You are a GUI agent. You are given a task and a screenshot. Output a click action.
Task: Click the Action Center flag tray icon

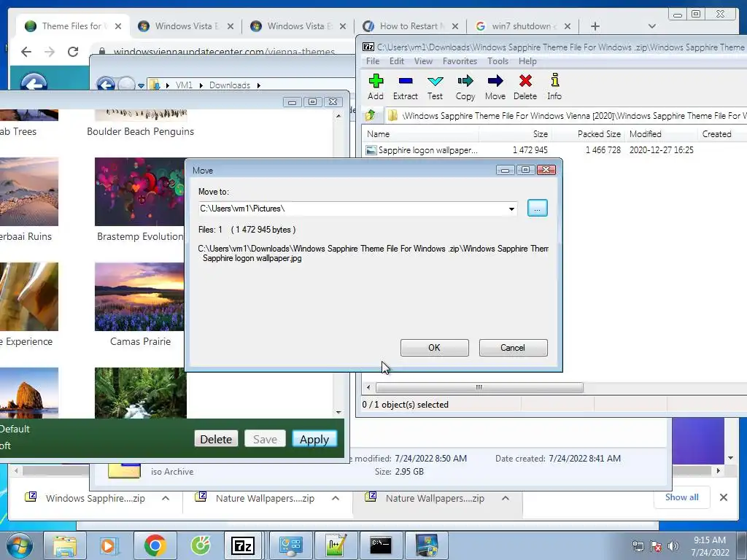point(656,546)
